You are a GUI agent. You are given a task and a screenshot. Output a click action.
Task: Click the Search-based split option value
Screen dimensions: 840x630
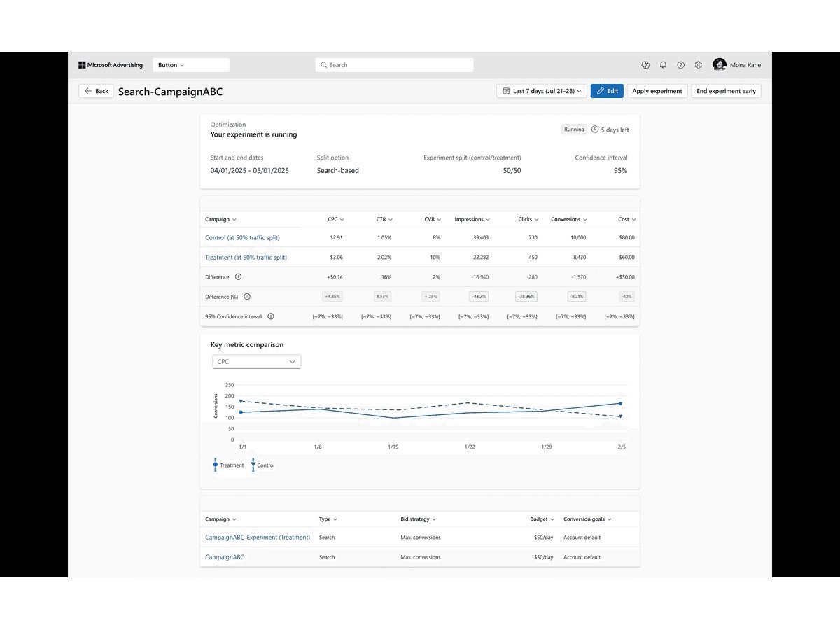tap(338, 171)
